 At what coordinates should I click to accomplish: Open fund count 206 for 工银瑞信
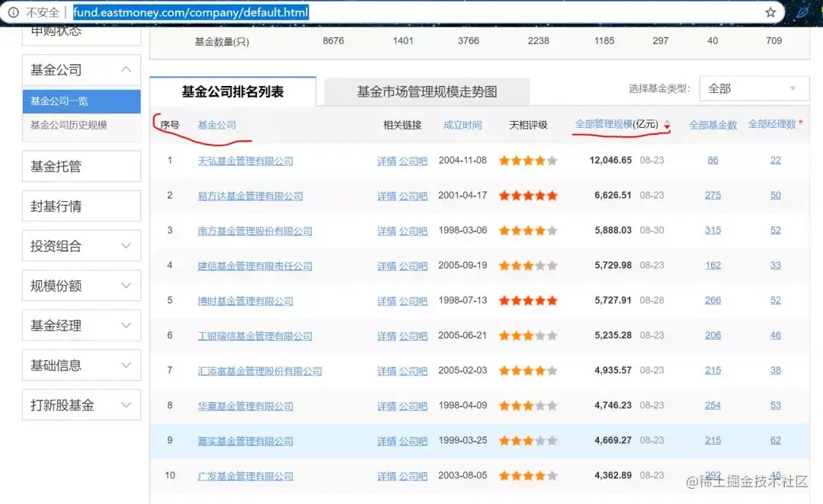tap(713, 335)
